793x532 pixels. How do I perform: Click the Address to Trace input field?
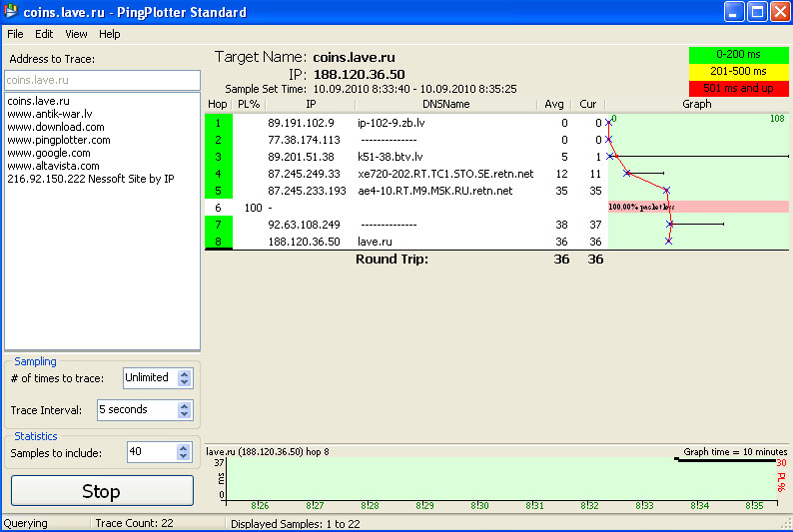(x=102, y=80)
